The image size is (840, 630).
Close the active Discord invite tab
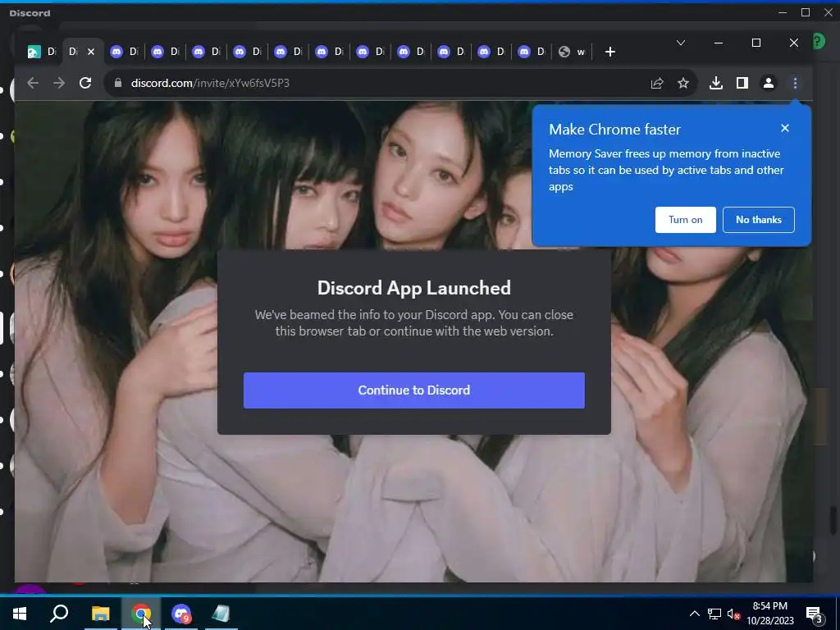point(91,52)
